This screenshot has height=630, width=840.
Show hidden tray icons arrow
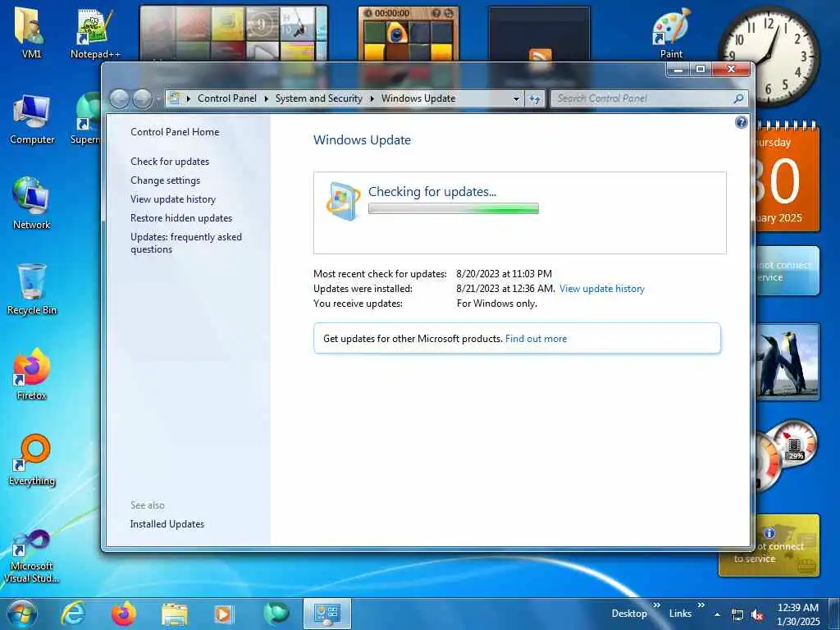point(717,615)
